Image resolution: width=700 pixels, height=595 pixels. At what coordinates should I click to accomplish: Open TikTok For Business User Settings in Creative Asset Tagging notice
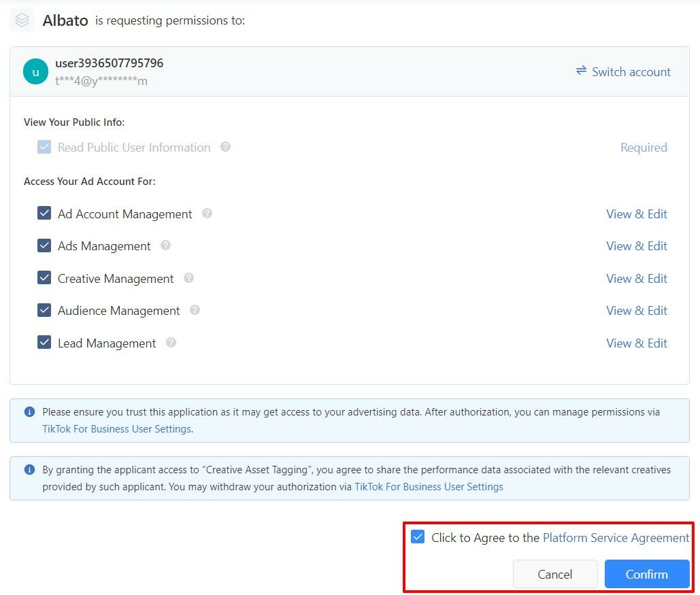coord(429,487)
